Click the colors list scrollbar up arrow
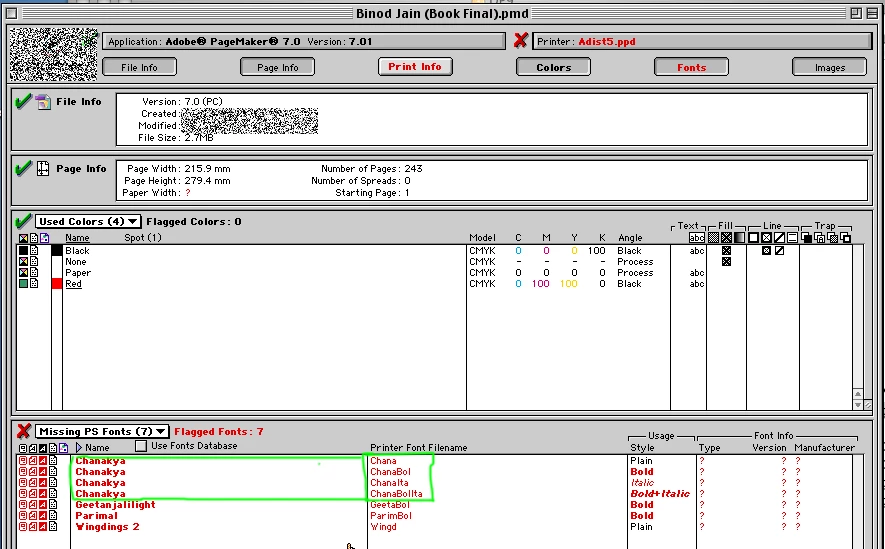 pyautogui.click(x=858, y=394)
